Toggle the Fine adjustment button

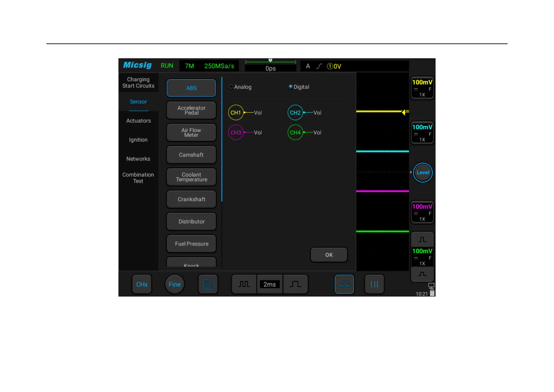click(x=175, y=284)
